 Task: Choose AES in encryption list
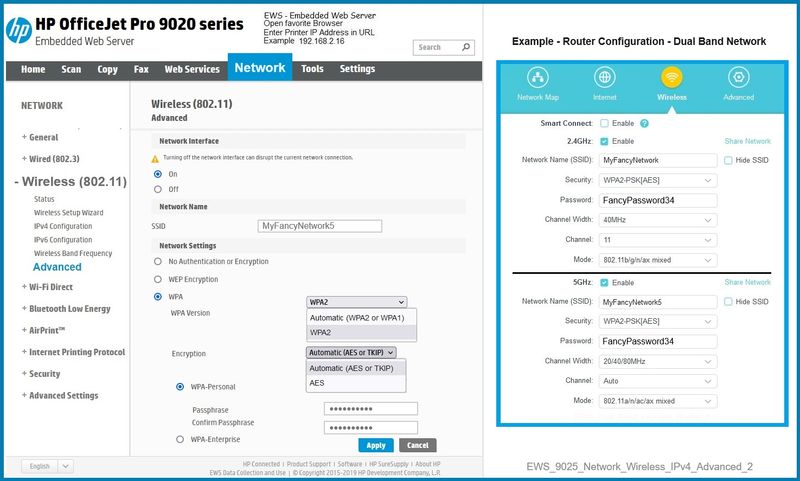pos(356,383)
